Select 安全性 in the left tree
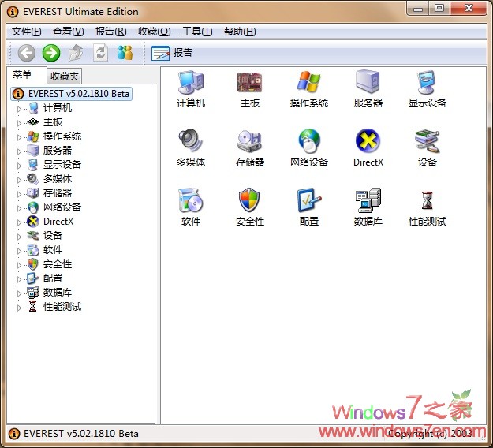The image size is (493, 448). point(58,264)
